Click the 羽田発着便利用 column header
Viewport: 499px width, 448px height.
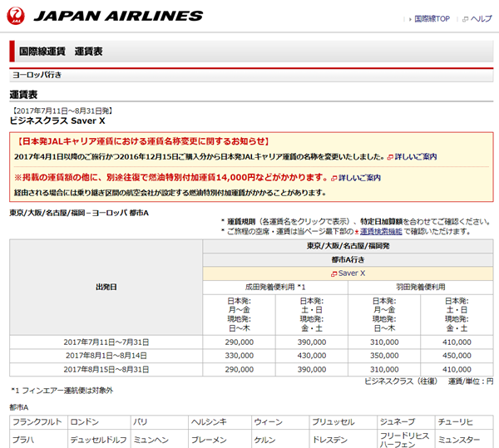tap(421, 287)
